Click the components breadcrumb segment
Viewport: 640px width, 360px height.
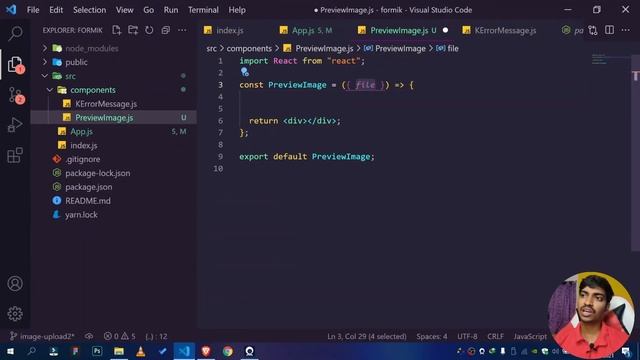click(249, 49)
